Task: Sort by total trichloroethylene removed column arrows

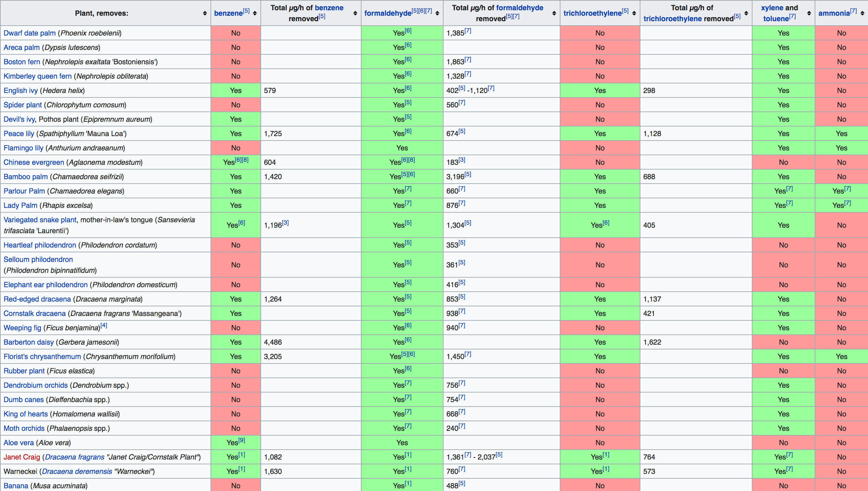Action: pyautogui.click(x=746, y=13)
